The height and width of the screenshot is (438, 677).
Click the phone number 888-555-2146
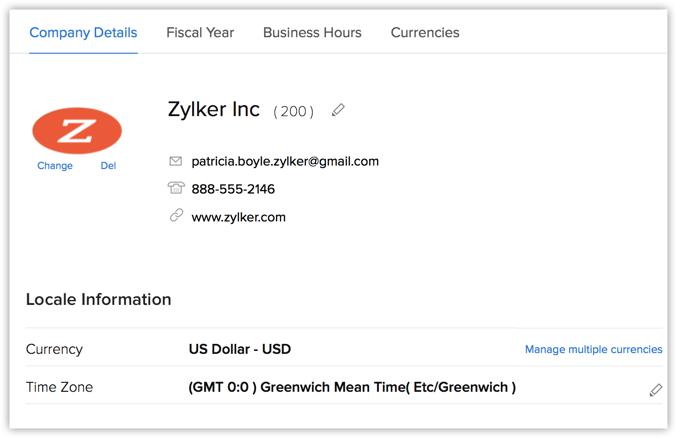click(233, 189)
